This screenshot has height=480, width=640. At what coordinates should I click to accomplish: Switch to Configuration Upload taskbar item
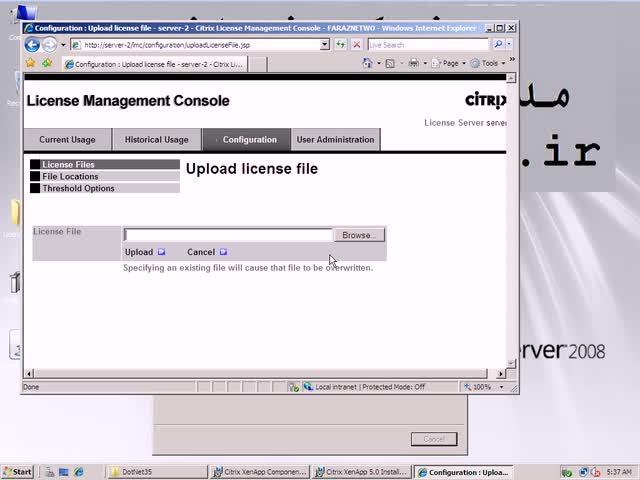pyautogui.click(x=464, y=472)
